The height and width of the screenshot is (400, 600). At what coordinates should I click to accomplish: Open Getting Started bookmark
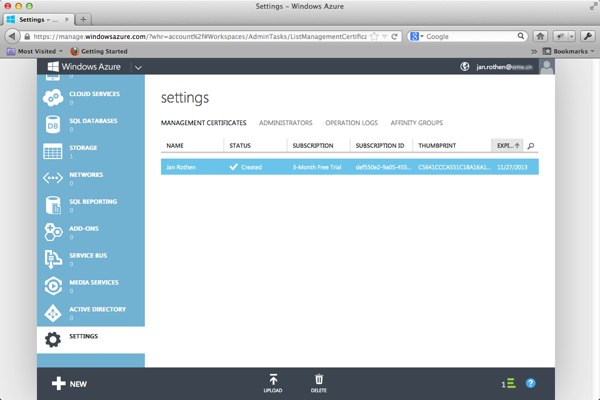[x=99, y=51]
